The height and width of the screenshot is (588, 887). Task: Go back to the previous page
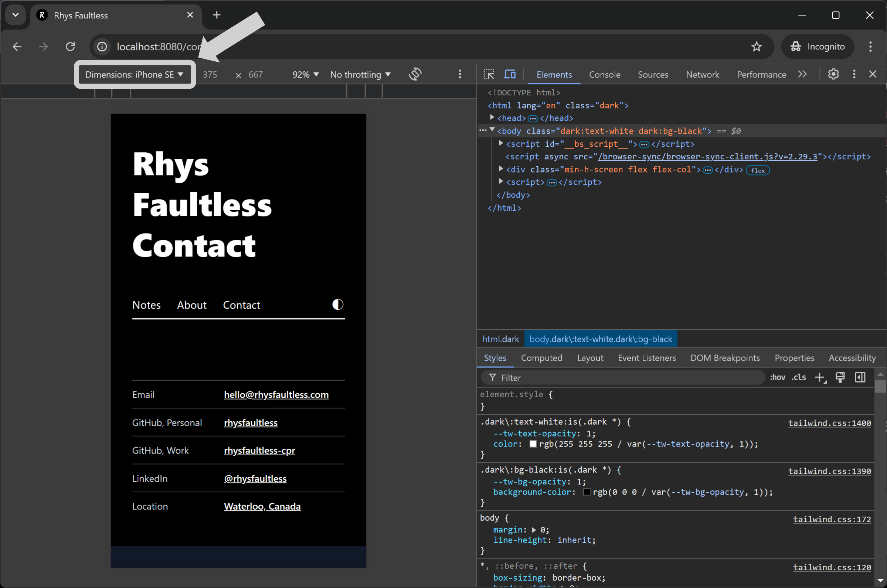[x=17, y=47]
